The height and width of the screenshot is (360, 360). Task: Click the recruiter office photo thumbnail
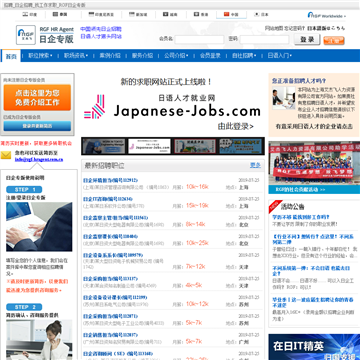click(284, 98)
